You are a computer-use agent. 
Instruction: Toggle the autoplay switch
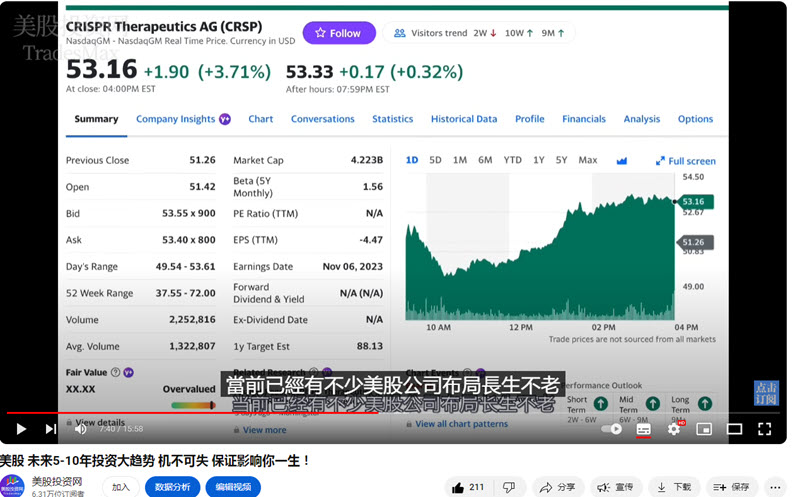coord(611,429)
